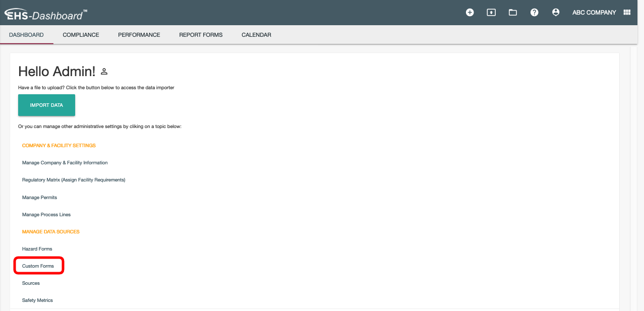Open the Custom Forms link
644x311 pixels.
(38, 266)
